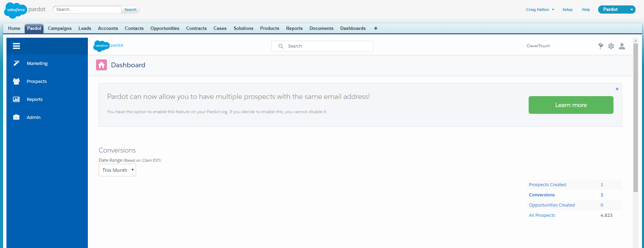The image size is (644, 248).
Task: Open the Contracts tab
Action: (x=196, y=29)
